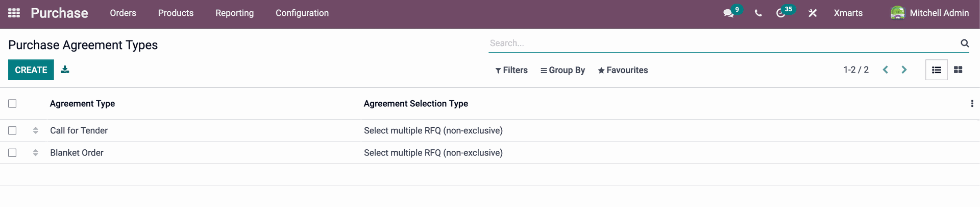The image size is (980, 207).
Task: Expand the Filters dropdown
Action: point(511,71)
